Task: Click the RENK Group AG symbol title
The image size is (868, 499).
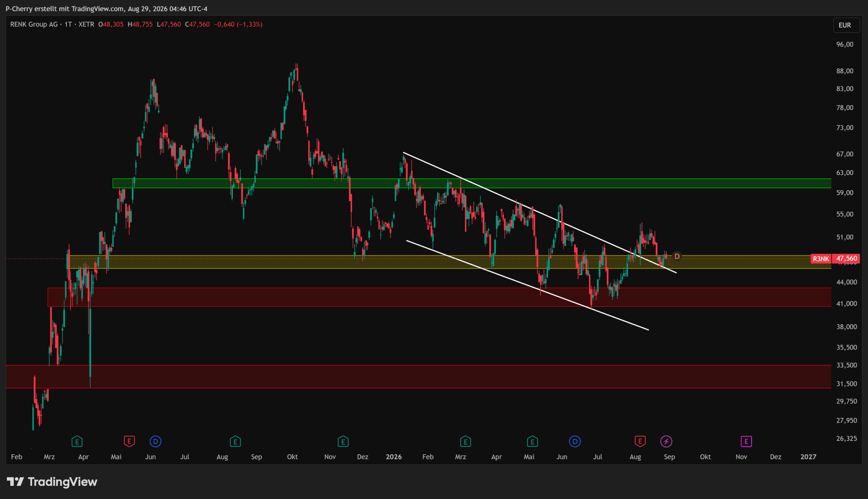Action: [34, 24]
